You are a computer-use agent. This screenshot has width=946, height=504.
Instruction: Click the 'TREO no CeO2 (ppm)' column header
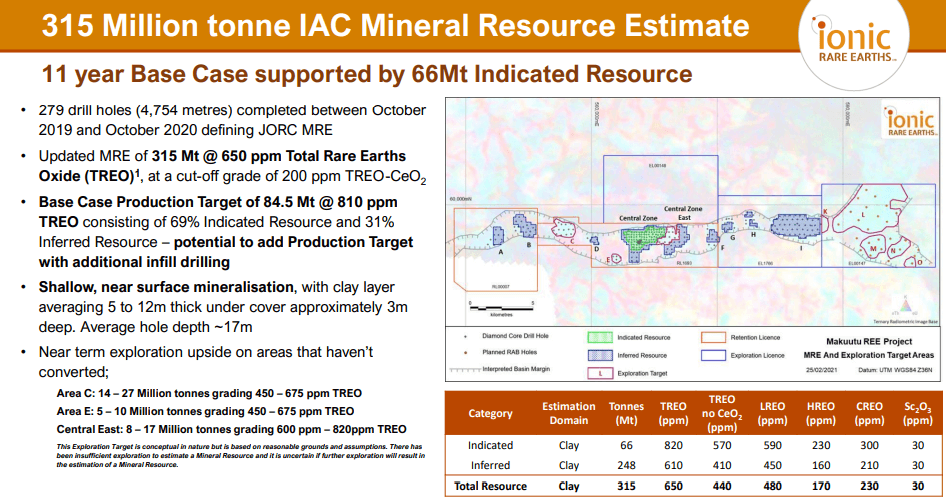click(x=722, y=413)
